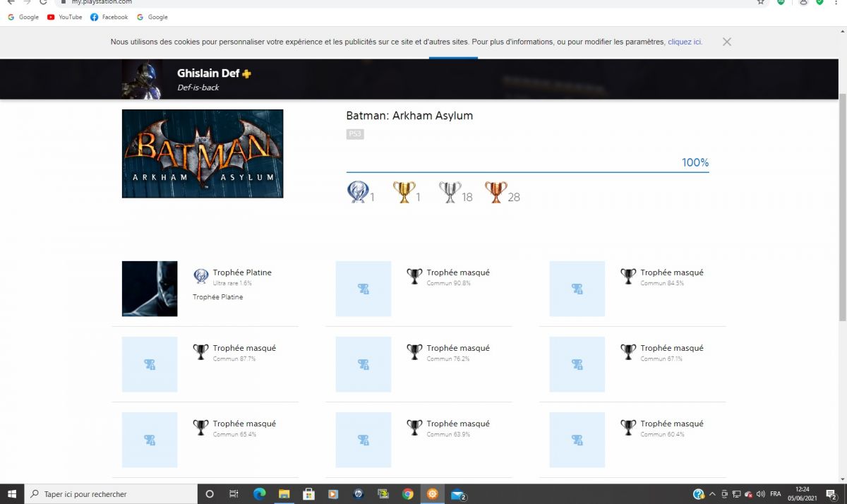Click trophy cup icon for Commun 87.7%

tap(201, 352)
